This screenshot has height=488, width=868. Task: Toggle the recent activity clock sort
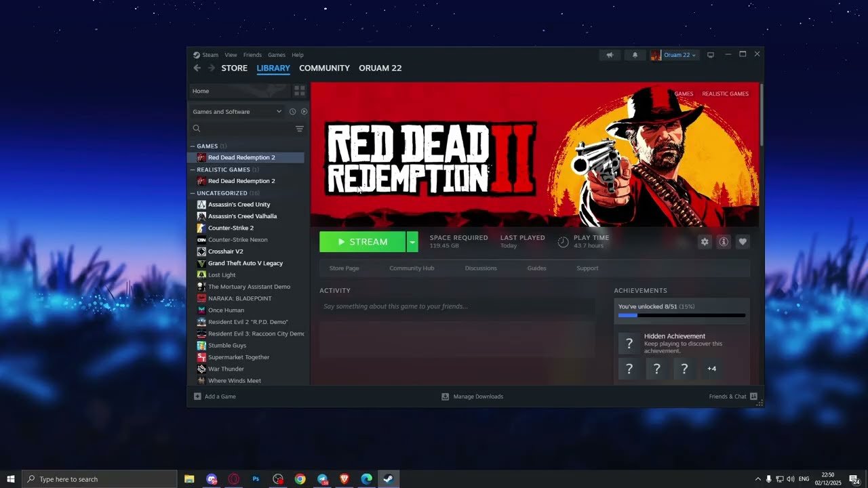coord(293,112)
